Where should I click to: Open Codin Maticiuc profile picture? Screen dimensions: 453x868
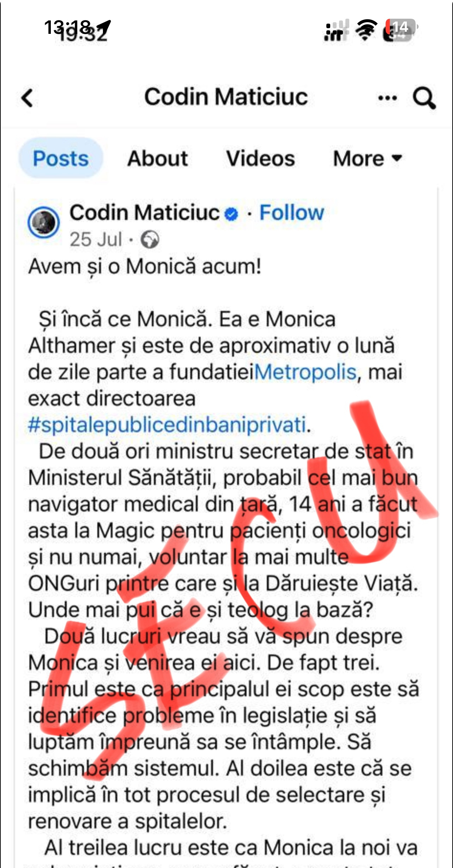pyautogui.click(x=44, y=222)
